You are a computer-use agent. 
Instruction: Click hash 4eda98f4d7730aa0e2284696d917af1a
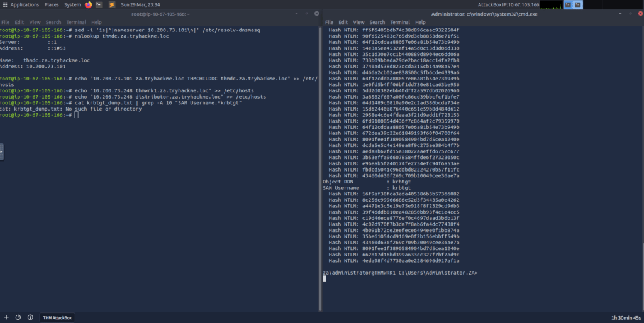(x=411, y=261)
